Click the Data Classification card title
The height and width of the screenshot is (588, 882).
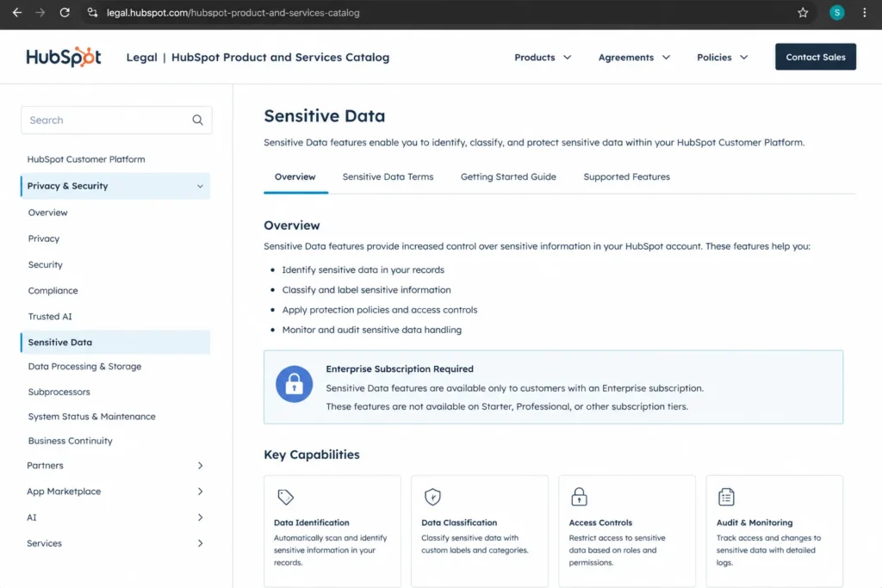[459, 523]
